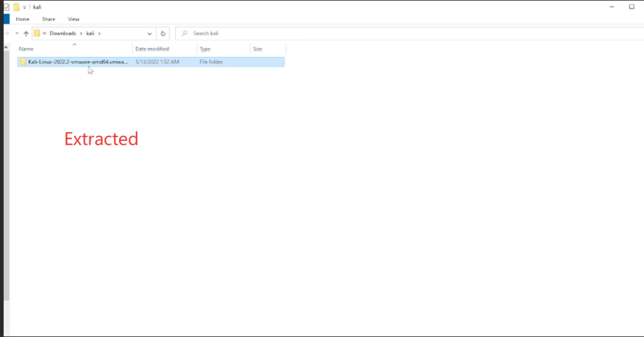Click the 5/13/2022 1:52 AM date cell
This screenshot has width=644, height=337.
coord(157,62)
